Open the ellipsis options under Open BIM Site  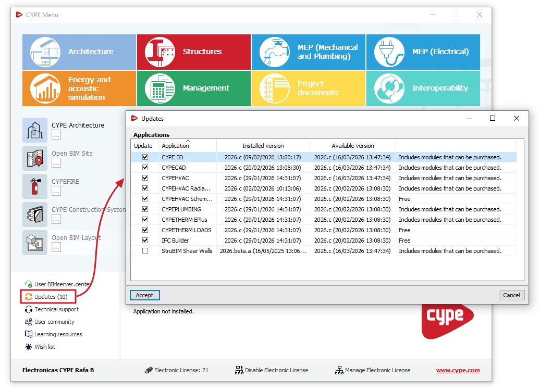pos(56,163)
